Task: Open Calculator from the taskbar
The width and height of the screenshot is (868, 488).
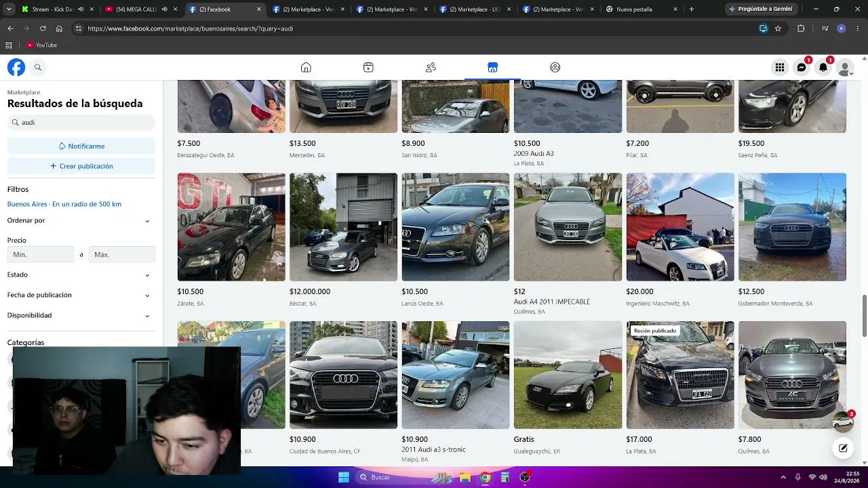Action: point(505,477)
